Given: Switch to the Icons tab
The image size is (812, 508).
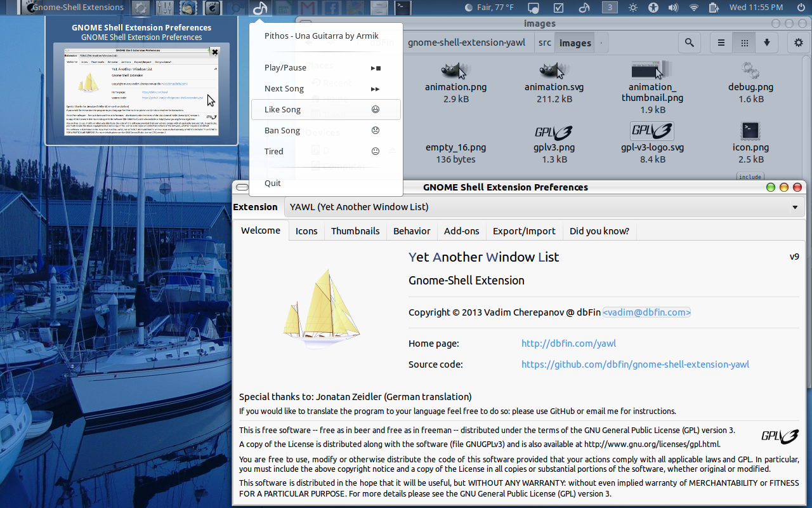Looking at the screenshot, I should click(306, 231).
